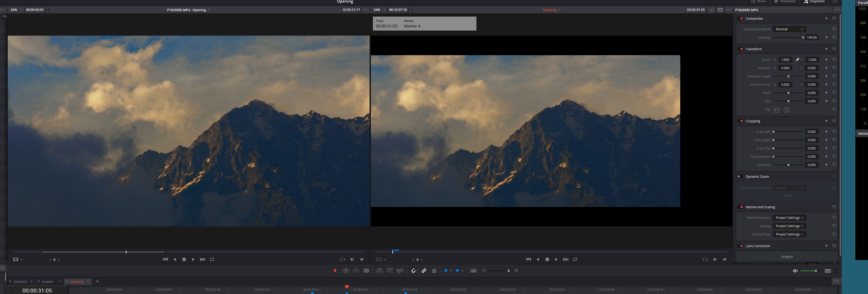Click Zoom X value field
The height and width of the screenshot is (294, 868).
785,60
